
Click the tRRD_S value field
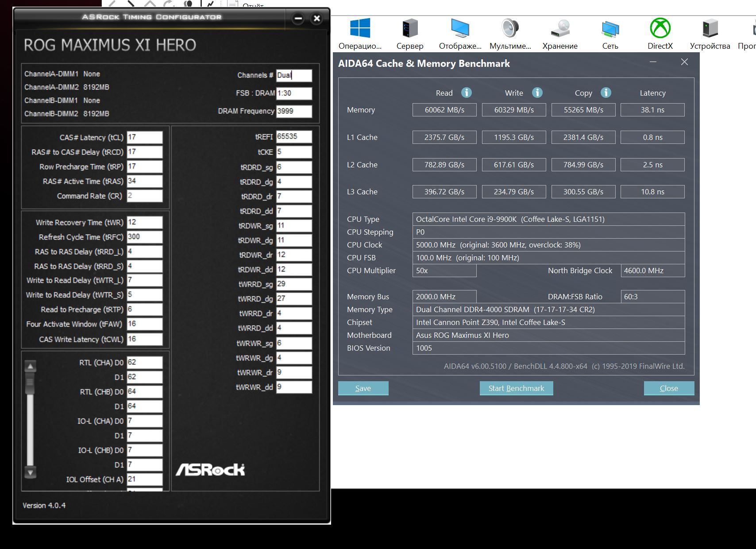[x=145, y=266]
